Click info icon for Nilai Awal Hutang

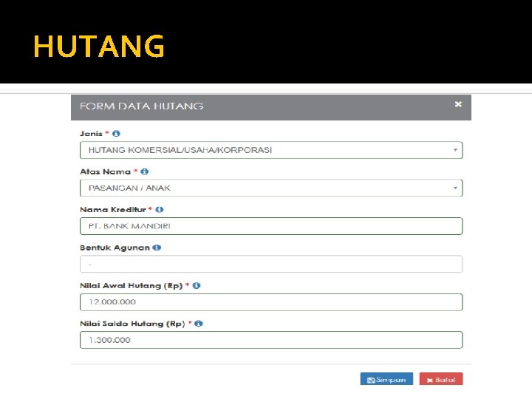(x=197, y=286)
